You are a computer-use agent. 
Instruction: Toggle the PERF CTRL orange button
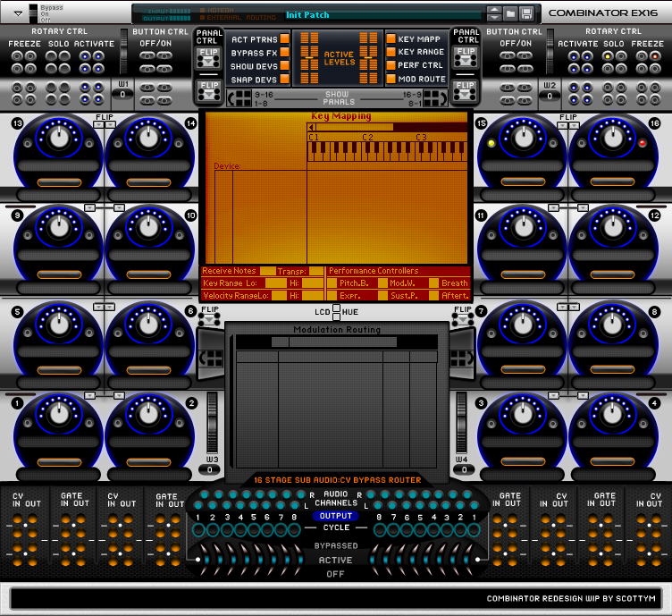point(391,65)
